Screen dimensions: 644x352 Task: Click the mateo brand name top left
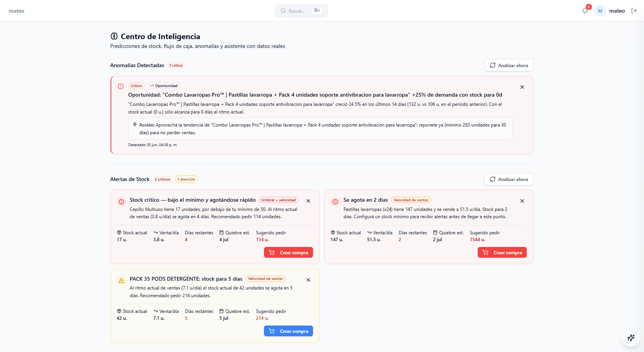coord(16,11)
